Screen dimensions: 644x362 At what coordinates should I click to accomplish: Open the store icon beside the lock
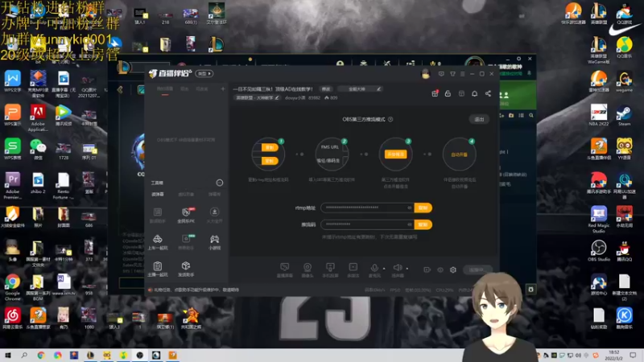[x=461, y=93]
